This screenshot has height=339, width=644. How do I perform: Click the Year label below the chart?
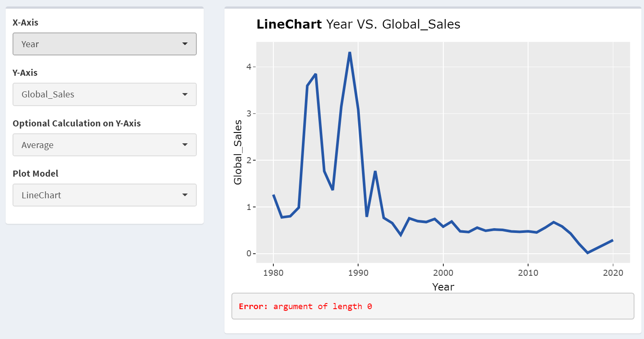pyautogui.click(x=443, y=287)
